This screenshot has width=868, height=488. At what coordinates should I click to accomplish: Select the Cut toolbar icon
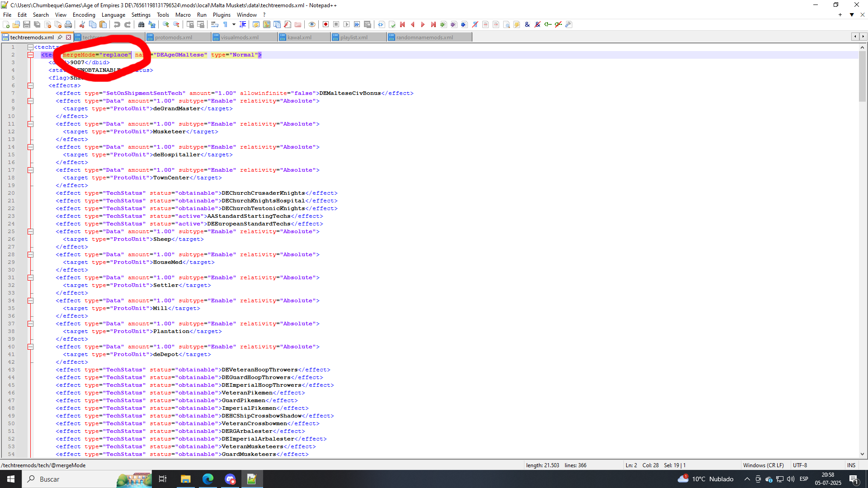82,24
